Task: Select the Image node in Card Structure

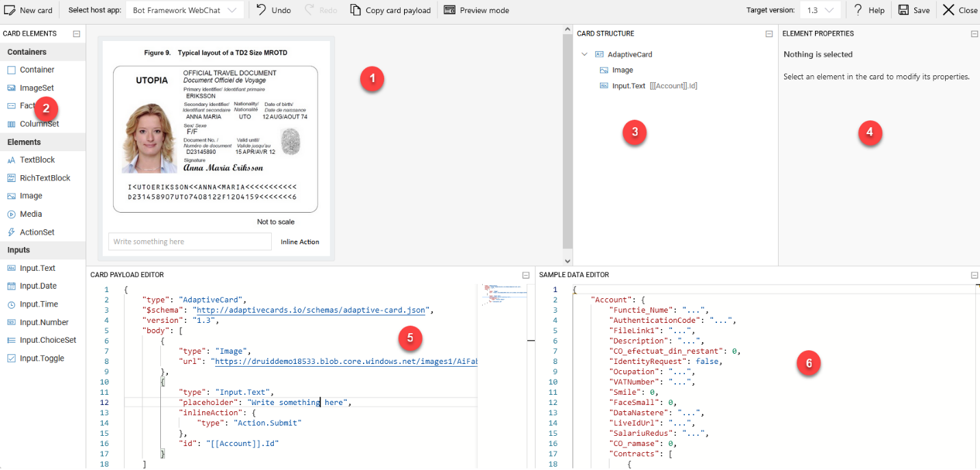Action: (622, 70)
